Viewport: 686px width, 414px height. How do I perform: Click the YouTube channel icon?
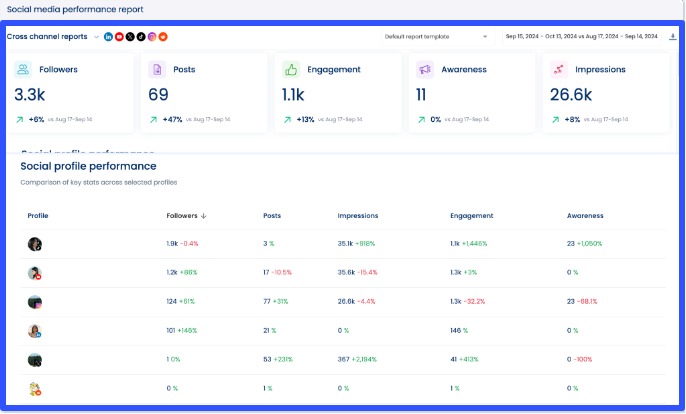pyautogui.click(x=119, y=37)
